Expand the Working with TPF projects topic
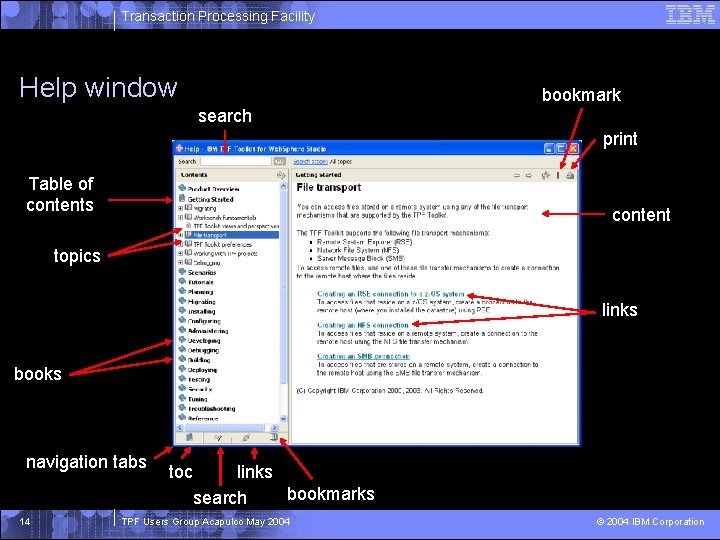 180,253
